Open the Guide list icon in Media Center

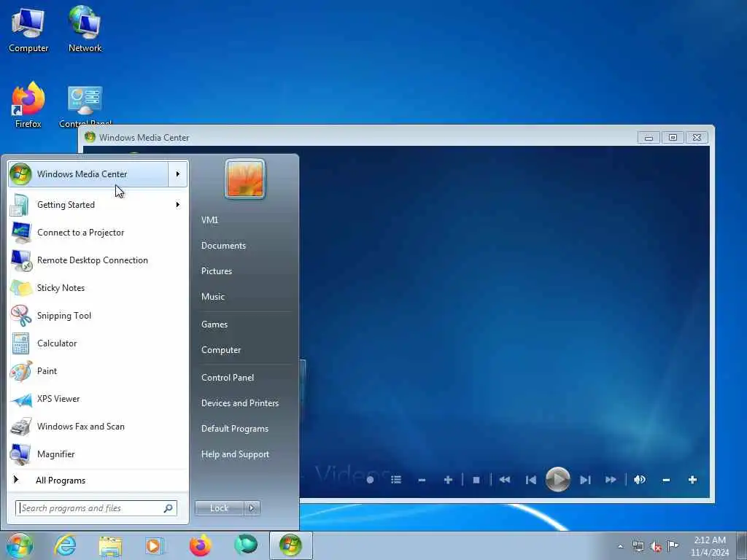396,480
